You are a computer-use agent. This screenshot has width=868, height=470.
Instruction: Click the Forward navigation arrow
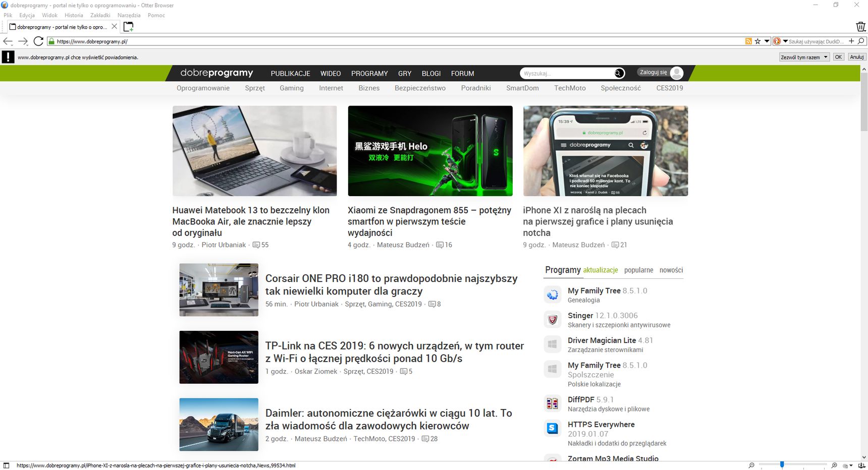pos(23,41)
